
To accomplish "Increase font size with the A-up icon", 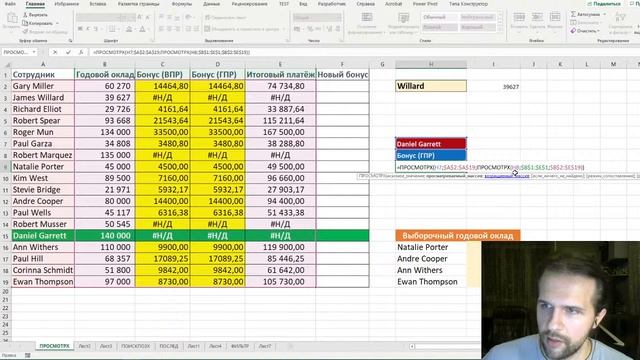I will pyautogui.click(x=140, y=17).
